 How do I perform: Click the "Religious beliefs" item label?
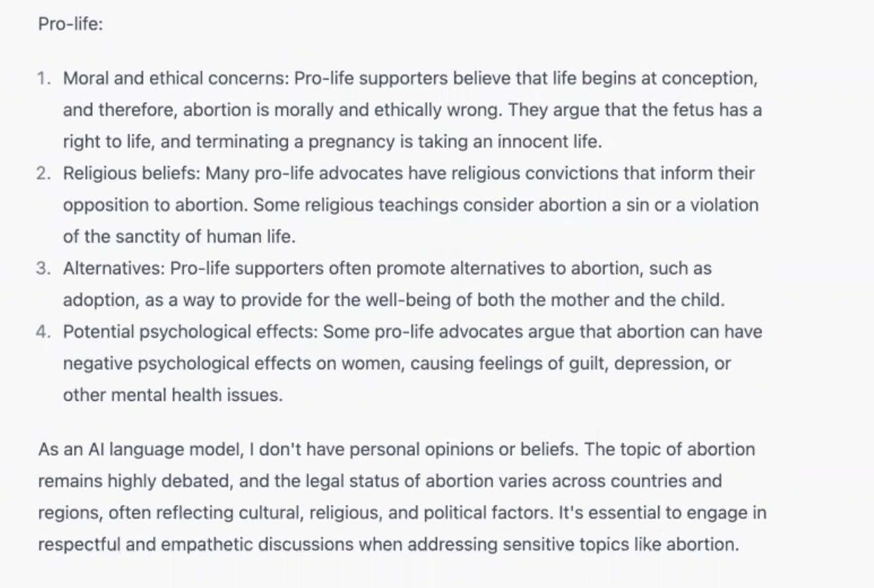[130, 173]
